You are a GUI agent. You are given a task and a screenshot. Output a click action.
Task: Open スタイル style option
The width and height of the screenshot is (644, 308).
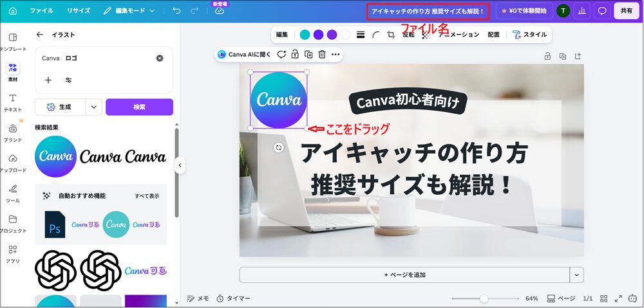529,35
